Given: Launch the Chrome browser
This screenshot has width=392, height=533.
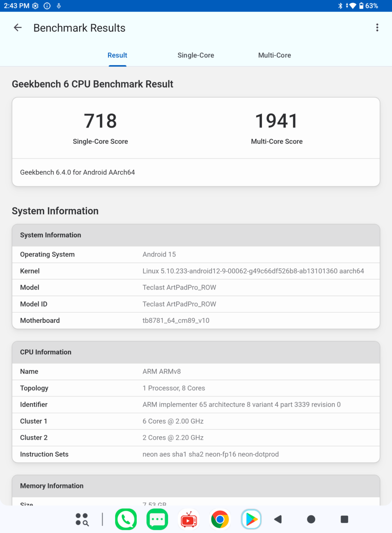Looking at the screenshot, I should (x=220, y=519).
